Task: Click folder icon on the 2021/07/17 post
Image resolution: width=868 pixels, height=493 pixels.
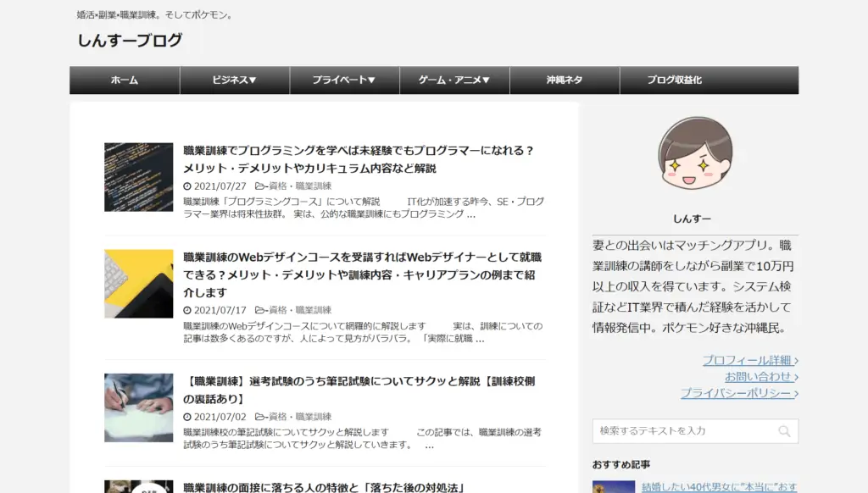Action: tap(260, 310)
